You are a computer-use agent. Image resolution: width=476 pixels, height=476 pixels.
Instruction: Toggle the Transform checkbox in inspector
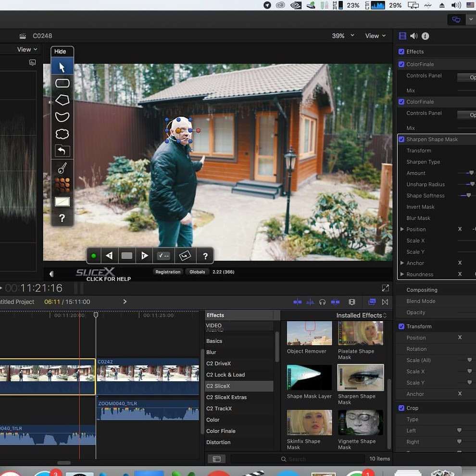[401, 326]
